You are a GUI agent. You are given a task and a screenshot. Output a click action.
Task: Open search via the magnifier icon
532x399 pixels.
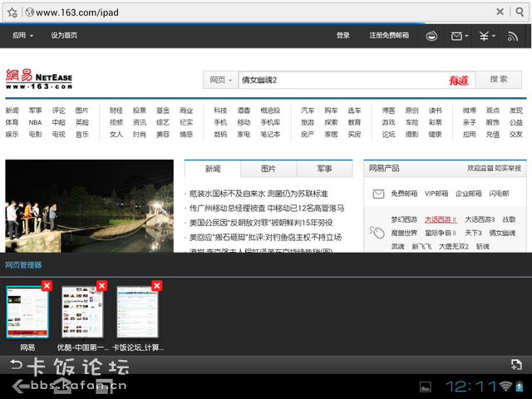tap(520, 12)
